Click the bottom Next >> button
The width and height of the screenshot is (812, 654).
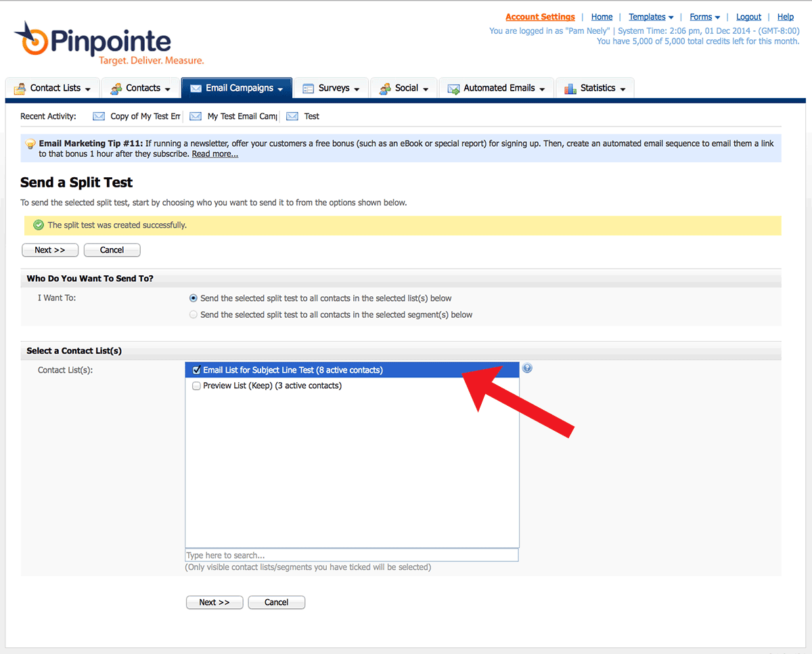pyautogui.click(x=215, y=603)
